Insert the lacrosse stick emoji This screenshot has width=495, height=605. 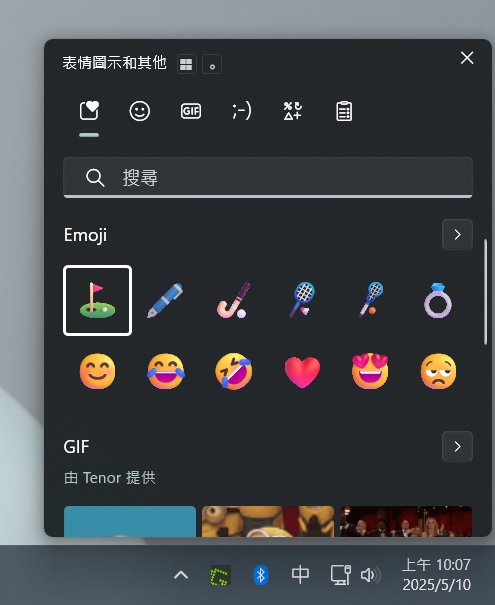(x=370, y=300)
